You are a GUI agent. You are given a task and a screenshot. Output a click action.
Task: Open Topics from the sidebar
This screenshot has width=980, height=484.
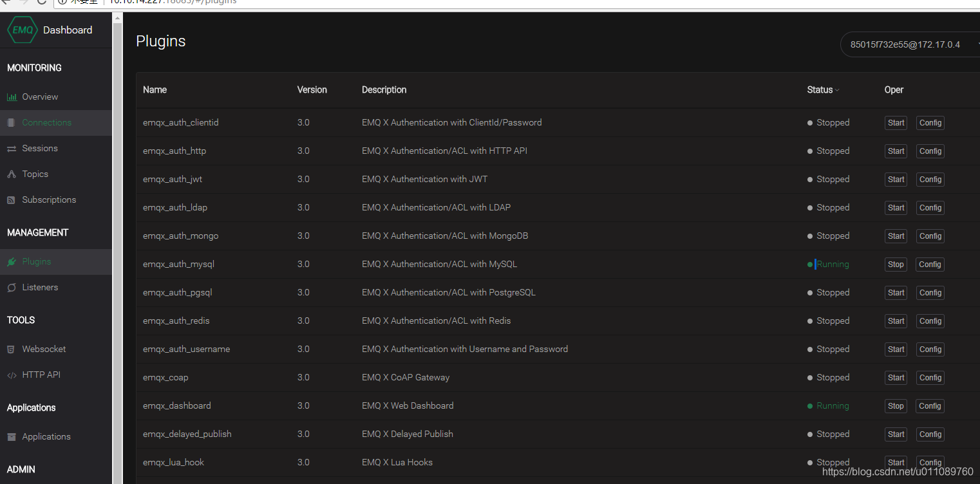[35, 174]
